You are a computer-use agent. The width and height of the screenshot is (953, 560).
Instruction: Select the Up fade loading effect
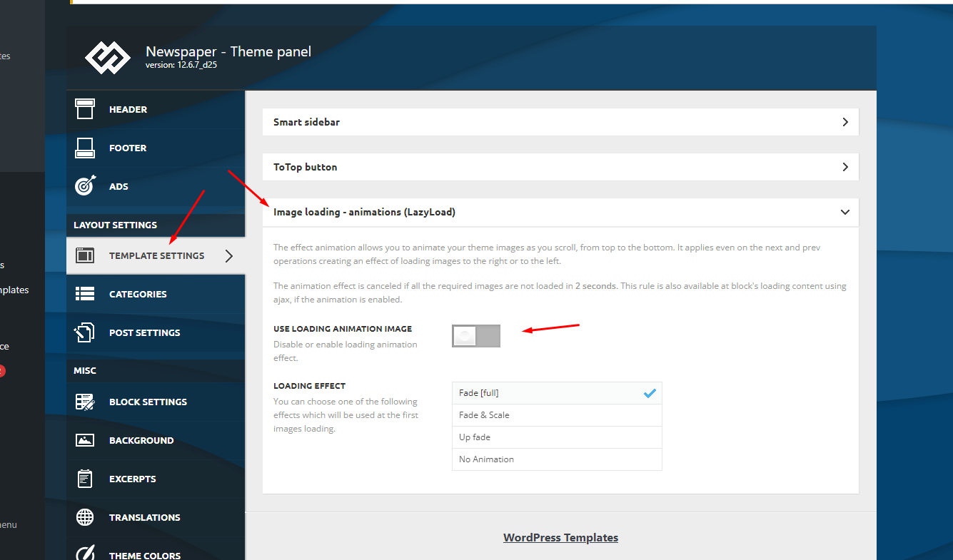click(557, 437)
